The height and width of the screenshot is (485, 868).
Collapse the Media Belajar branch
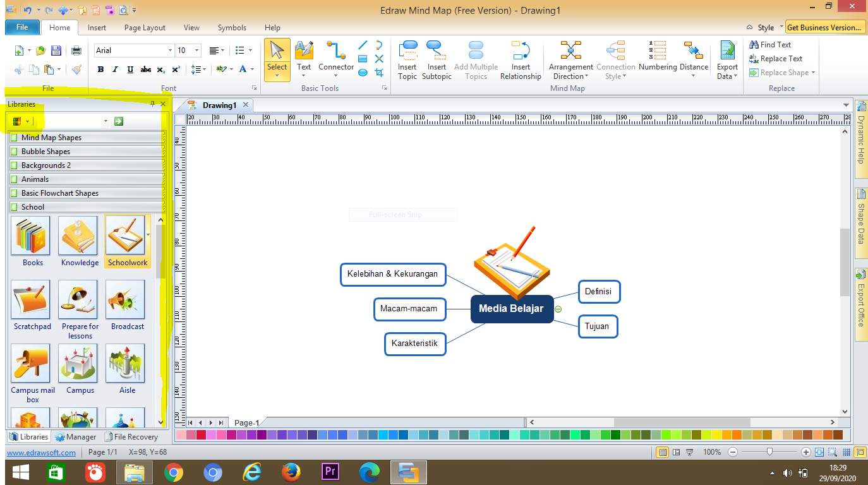558,309
